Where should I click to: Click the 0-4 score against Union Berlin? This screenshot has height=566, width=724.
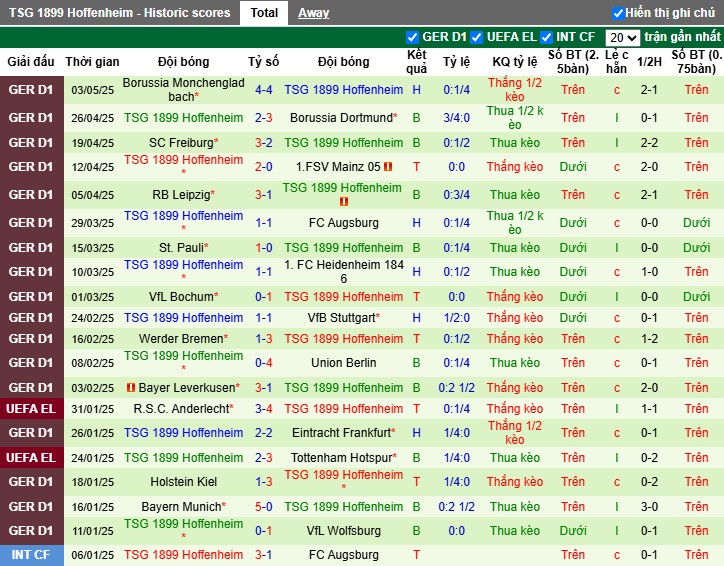264,363
